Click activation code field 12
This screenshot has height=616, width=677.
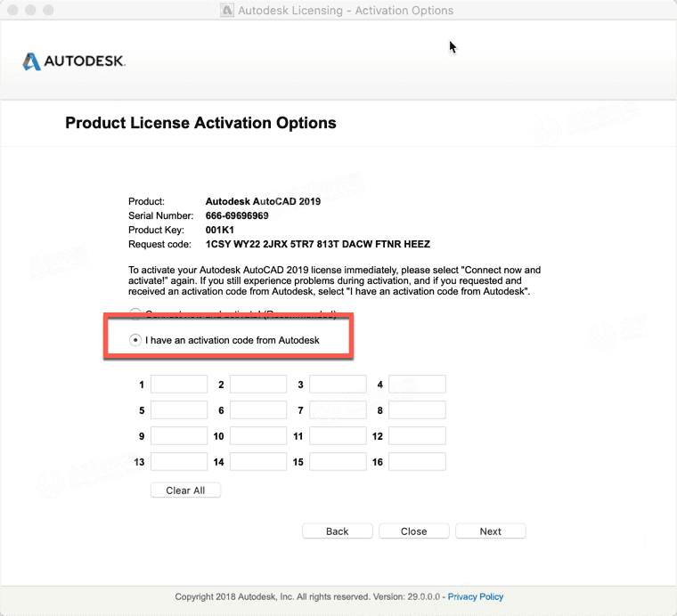coord(417,436)
